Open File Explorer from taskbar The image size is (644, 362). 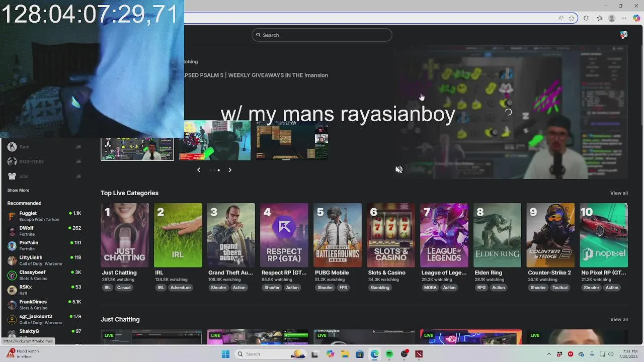[x=345, y=354]
